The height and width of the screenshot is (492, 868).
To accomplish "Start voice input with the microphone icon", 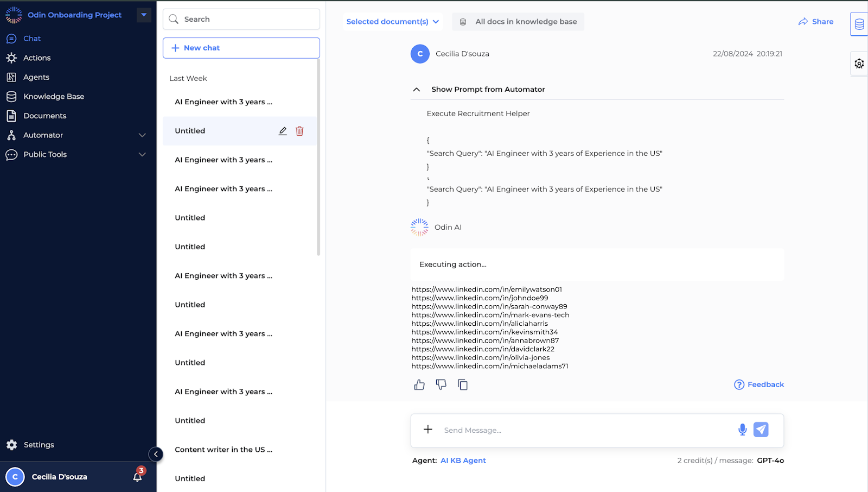I will coord(742,430).
